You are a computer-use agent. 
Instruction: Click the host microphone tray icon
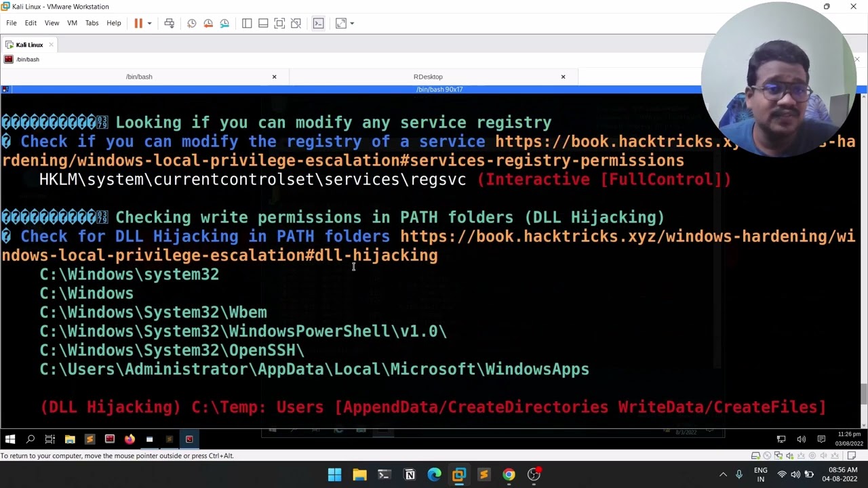(739, 474)
